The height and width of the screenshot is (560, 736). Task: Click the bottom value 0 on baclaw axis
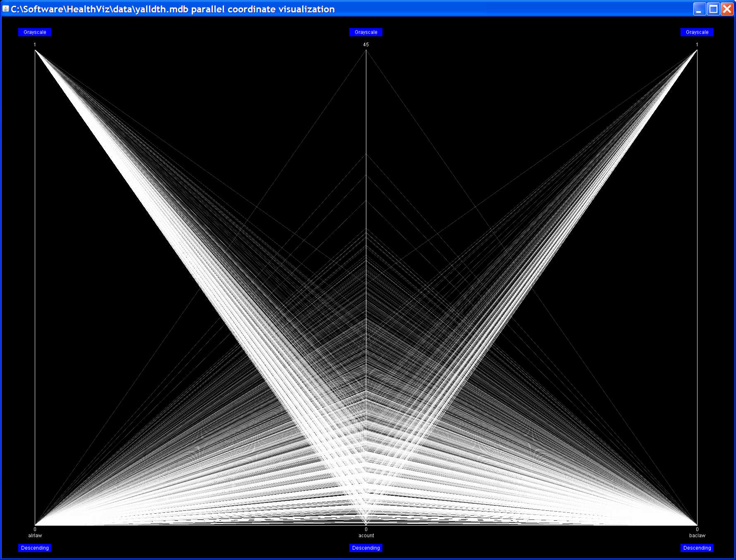tap(697, 529)
